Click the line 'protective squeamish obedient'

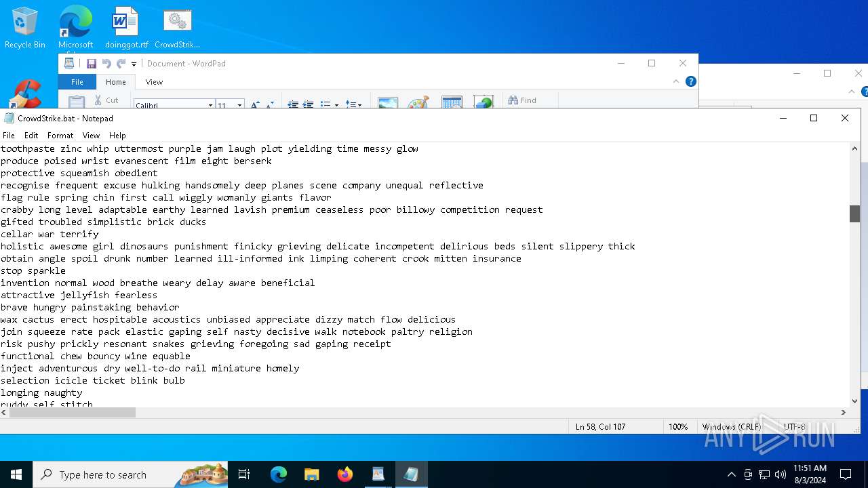point(79,173)
